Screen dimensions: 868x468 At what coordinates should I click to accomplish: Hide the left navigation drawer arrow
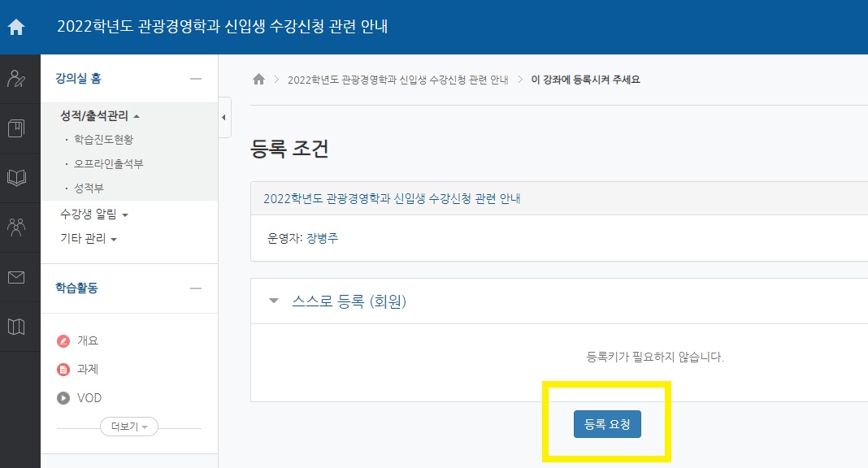pyautogui.click(x=224, y=117)
